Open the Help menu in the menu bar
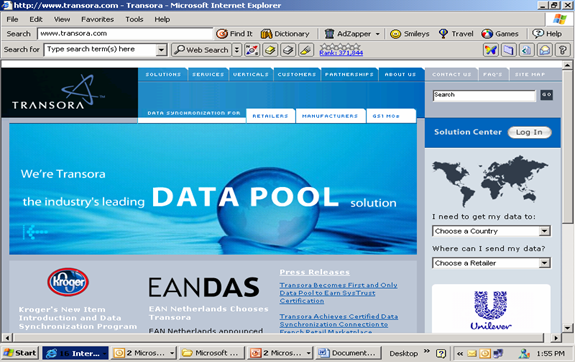The image size is (575, 362). tap(162, 19)
